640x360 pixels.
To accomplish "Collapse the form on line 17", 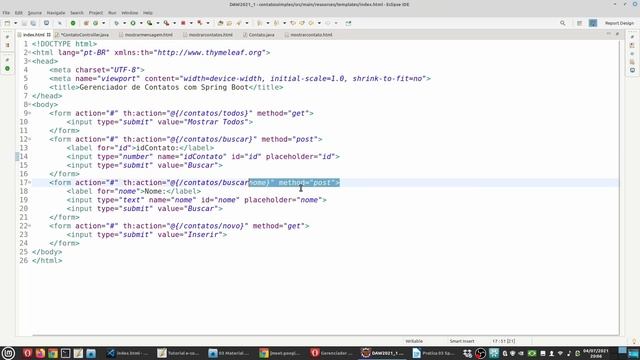I will tap(30, 182).
